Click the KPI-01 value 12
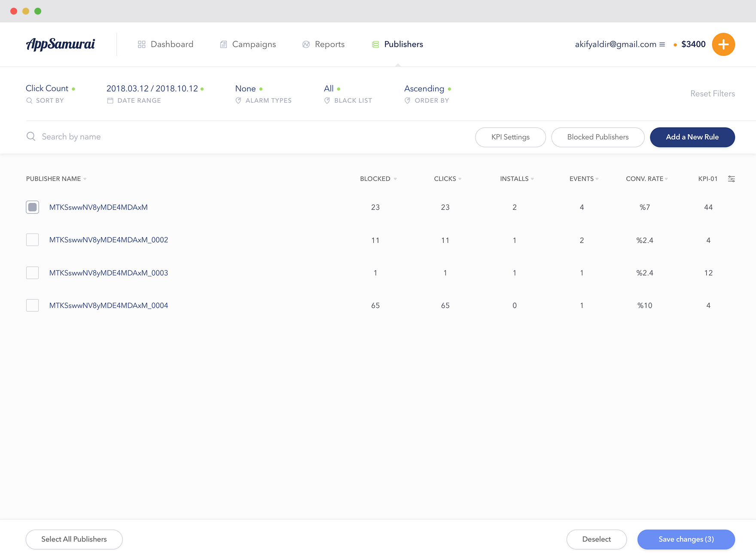 [x=708, y=273]
